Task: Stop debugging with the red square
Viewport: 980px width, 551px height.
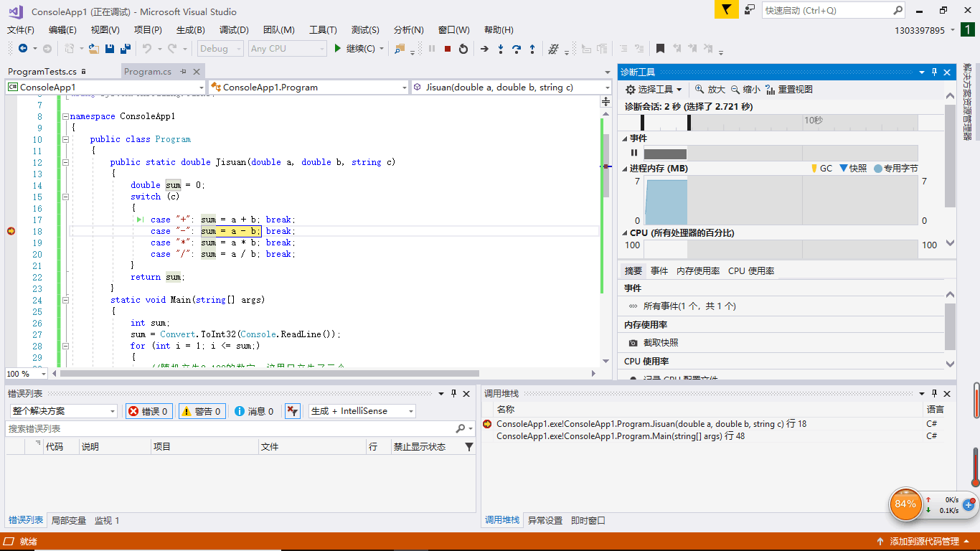Action: click(x=448, y=49)
